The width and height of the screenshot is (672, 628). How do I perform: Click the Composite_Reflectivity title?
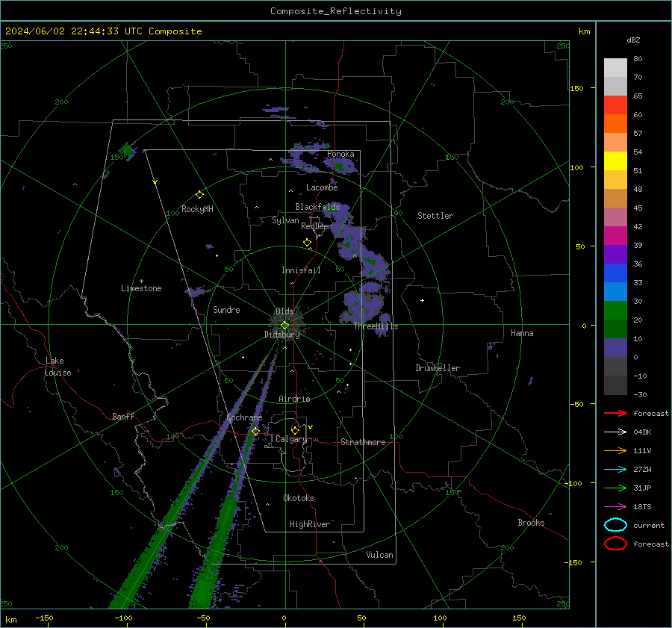point(336,11)
